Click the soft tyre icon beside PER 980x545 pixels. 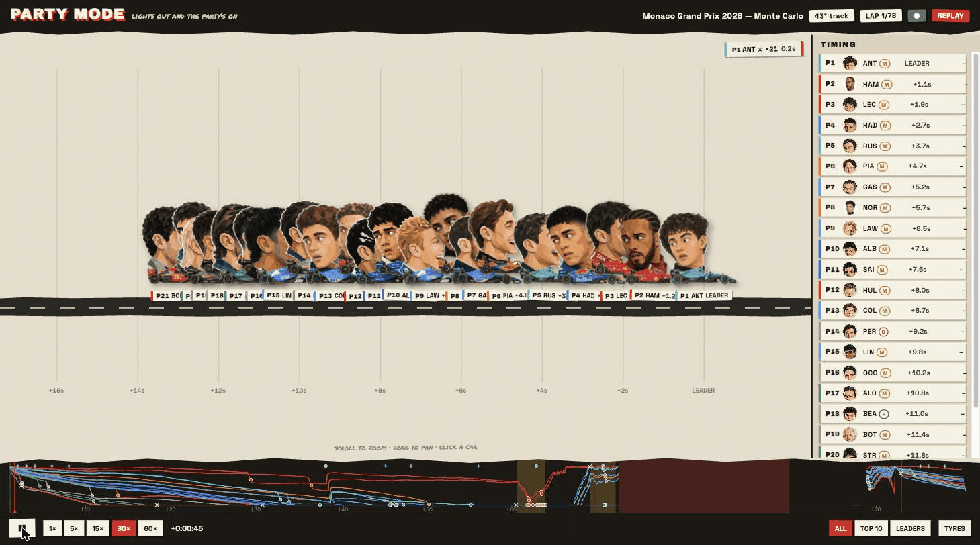click(883, 331)
